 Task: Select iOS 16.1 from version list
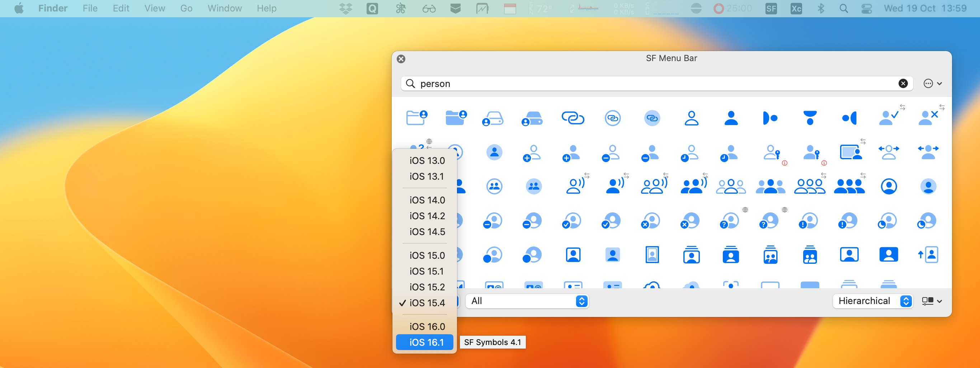pos(426,342)
